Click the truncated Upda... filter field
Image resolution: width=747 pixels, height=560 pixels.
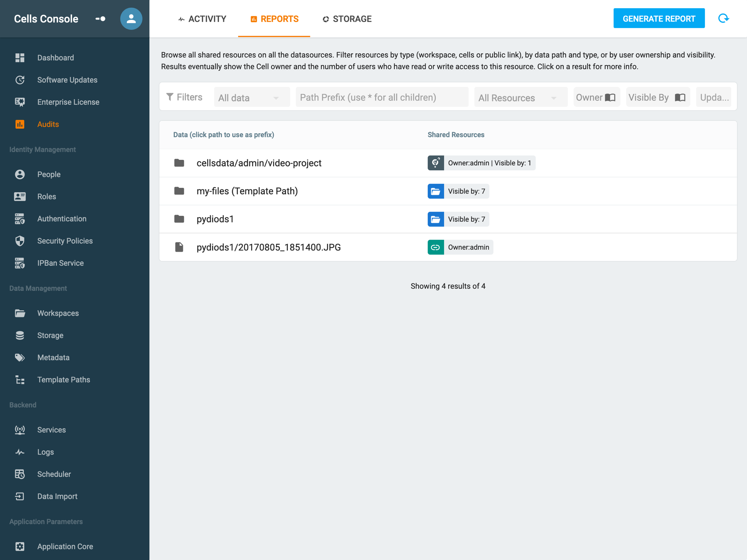[x=714, y=97]
